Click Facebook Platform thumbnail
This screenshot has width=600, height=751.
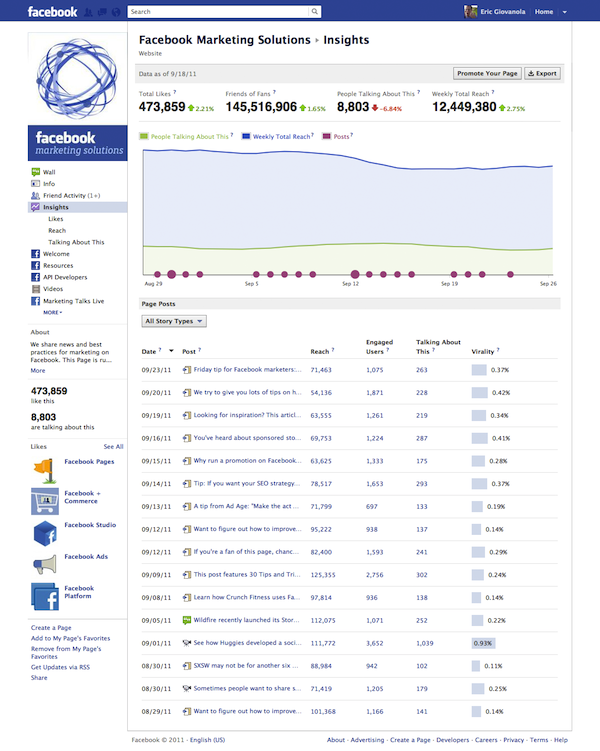pos(45,596)
